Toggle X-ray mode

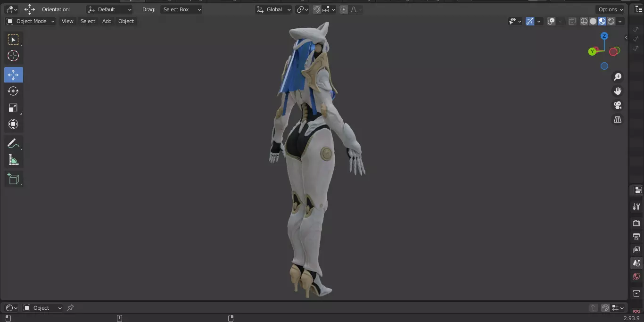pyautogui.click(x=572, y=21)
